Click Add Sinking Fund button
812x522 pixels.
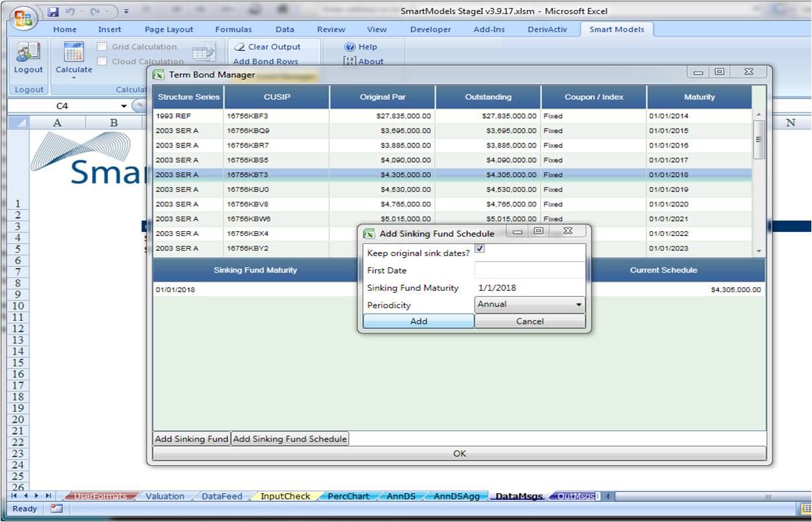(x=192, y=439)
